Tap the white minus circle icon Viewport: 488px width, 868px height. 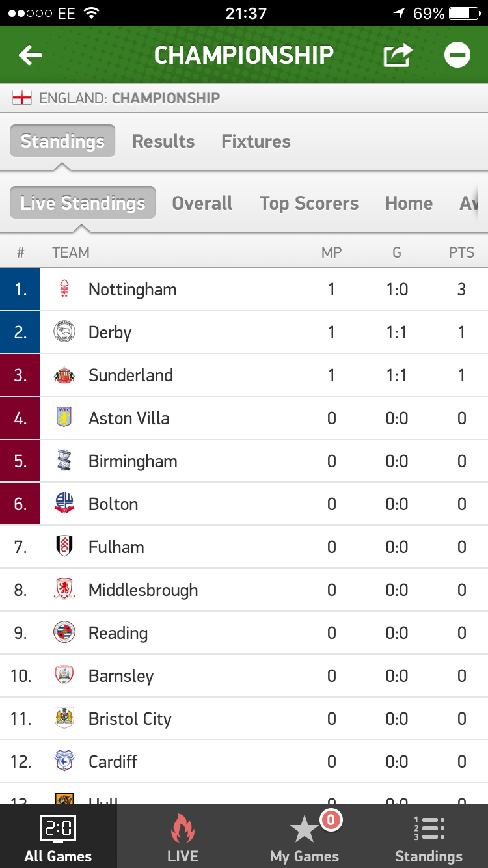[457, 55]
